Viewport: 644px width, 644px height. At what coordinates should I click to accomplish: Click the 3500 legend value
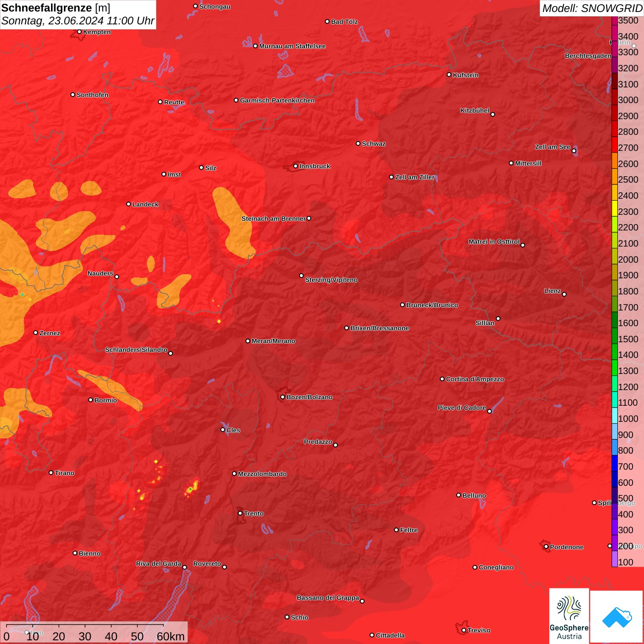pyautogui.click(x=628, y=20)
